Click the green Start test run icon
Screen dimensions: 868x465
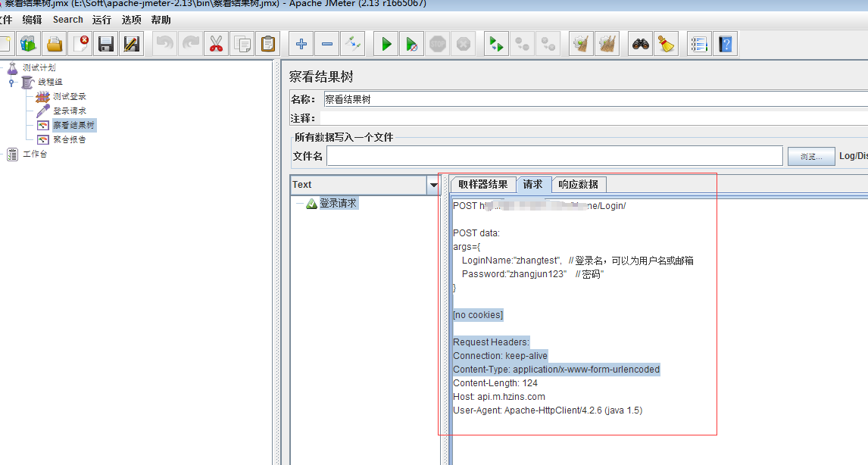[x=386, y=44]
